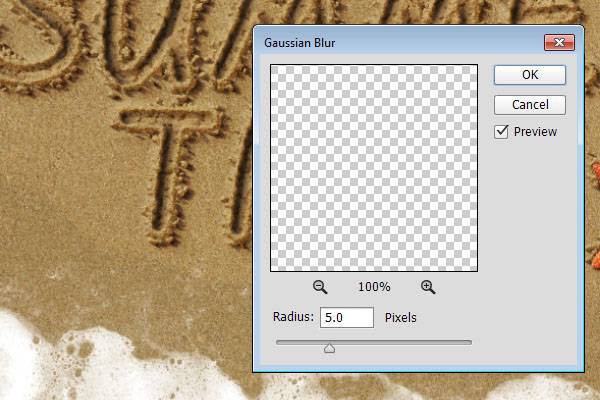Click the radius slider triangle handle
Image resolution: width=600 pixels, height=400 pixels.
coord(329,348)
